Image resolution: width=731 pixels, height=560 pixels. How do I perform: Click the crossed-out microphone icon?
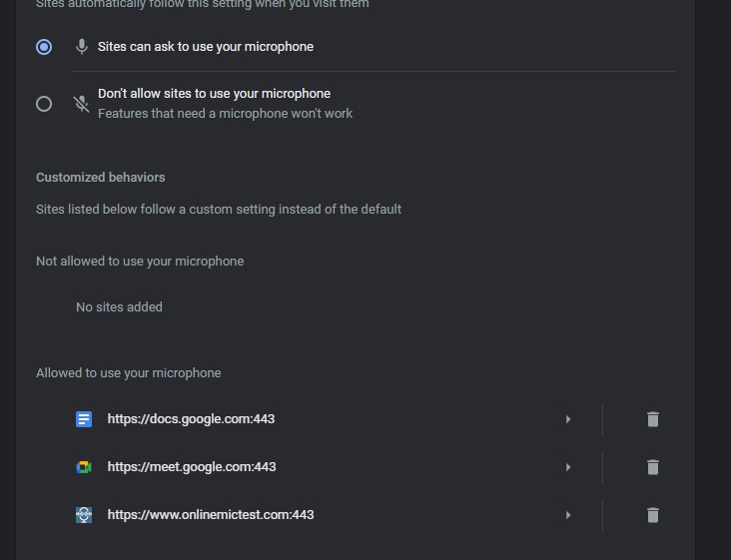coord(82,104)
